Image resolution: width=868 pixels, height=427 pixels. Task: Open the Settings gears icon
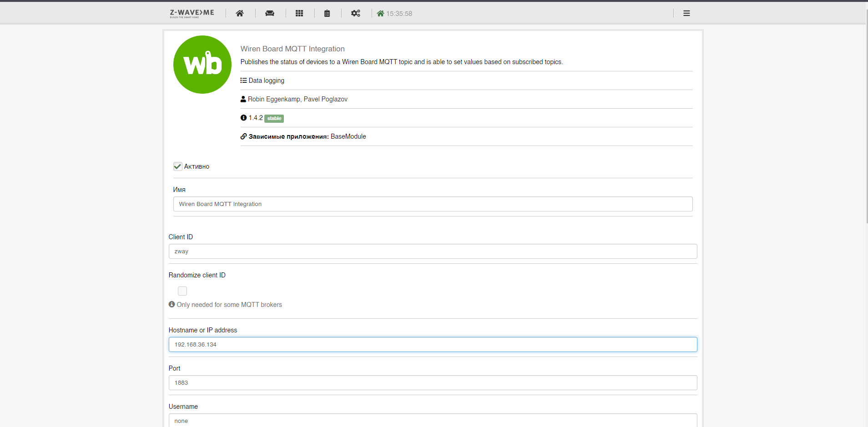point(356,13)
